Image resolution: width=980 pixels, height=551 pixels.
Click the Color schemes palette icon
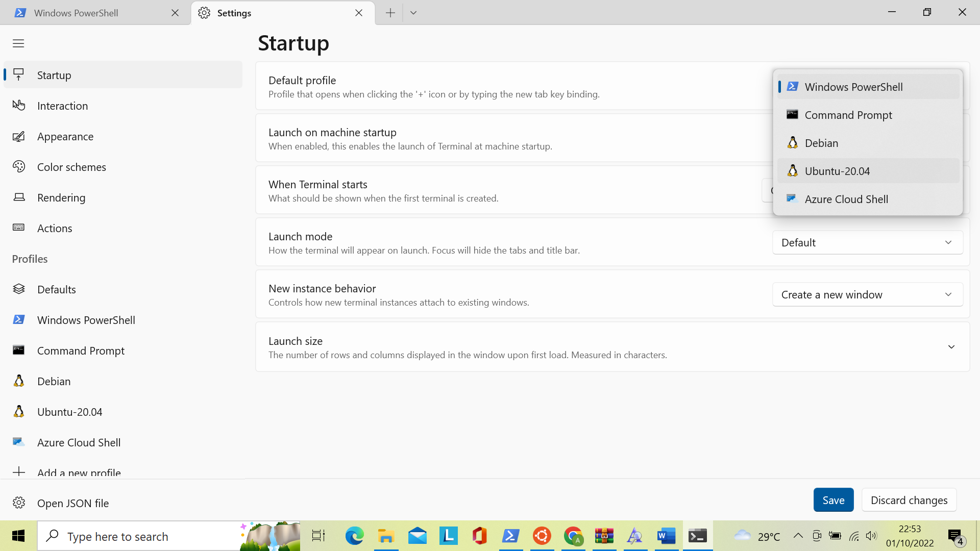19,167
